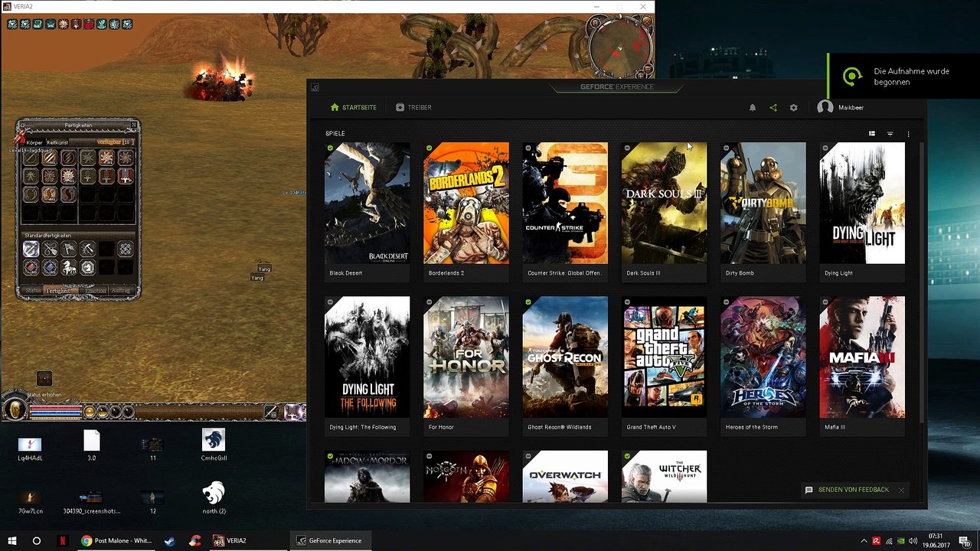Viewport: 980px width, 551px height.
Task: Open the For Honor game tile
Action: point(466,365)
